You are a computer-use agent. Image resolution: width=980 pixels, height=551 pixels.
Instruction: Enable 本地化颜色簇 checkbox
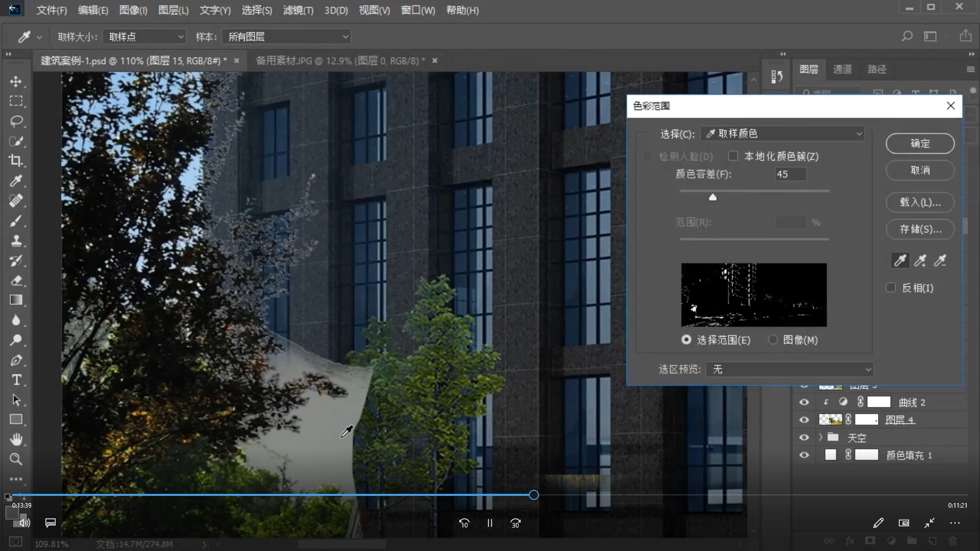(733, 156)
